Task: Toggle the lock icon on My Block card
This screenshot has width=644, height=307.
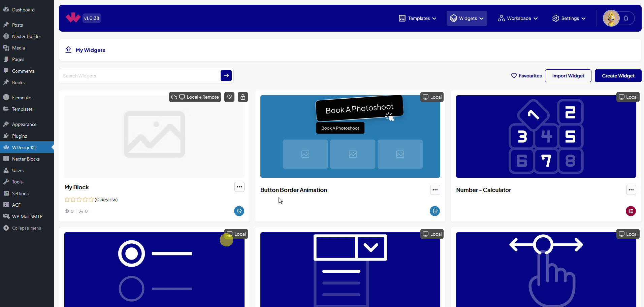Action: point(243,97)
